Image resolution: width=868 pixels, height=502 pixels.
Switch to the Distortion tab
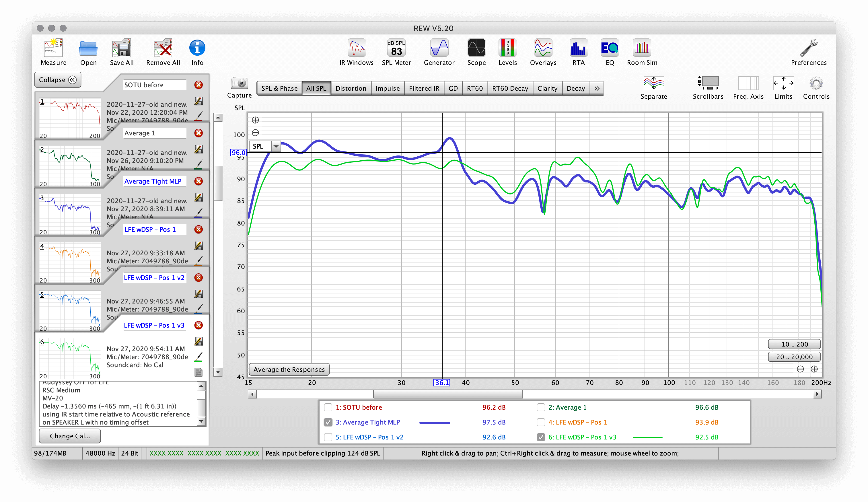pyautogui.click(x=351, y=89)
